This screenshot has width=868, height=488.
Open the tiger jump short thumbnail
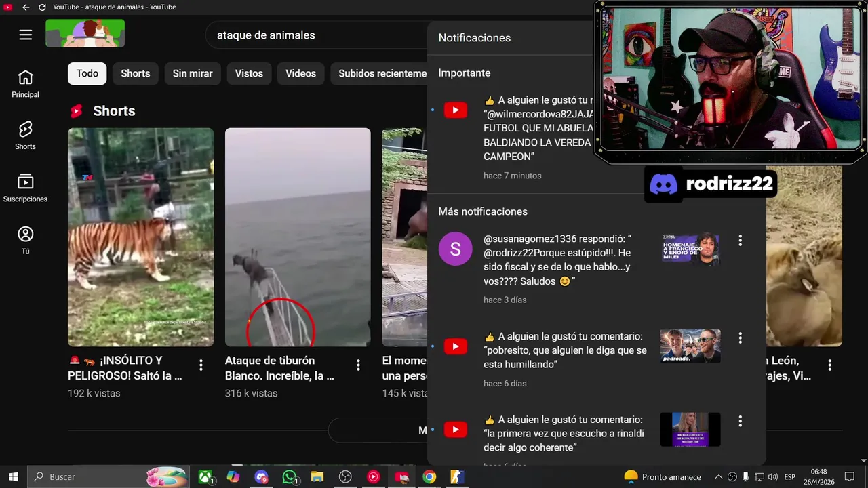pos(140,237)
